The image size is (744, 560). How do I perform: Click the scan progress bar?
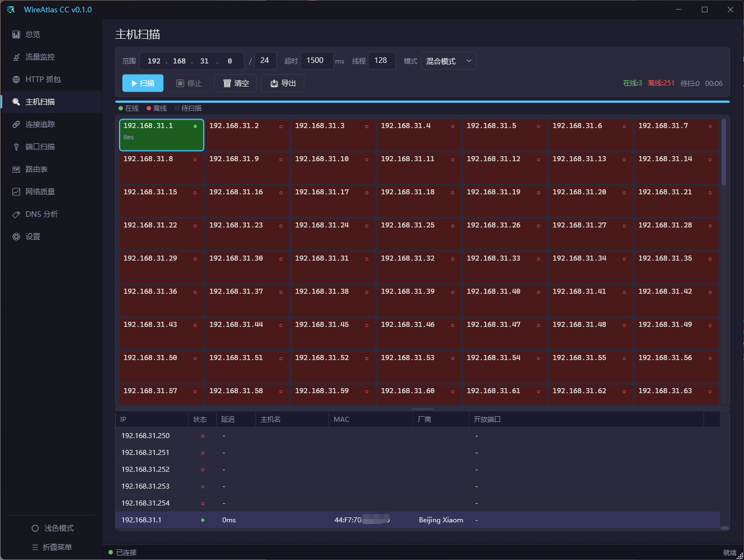tap(422, 102)
